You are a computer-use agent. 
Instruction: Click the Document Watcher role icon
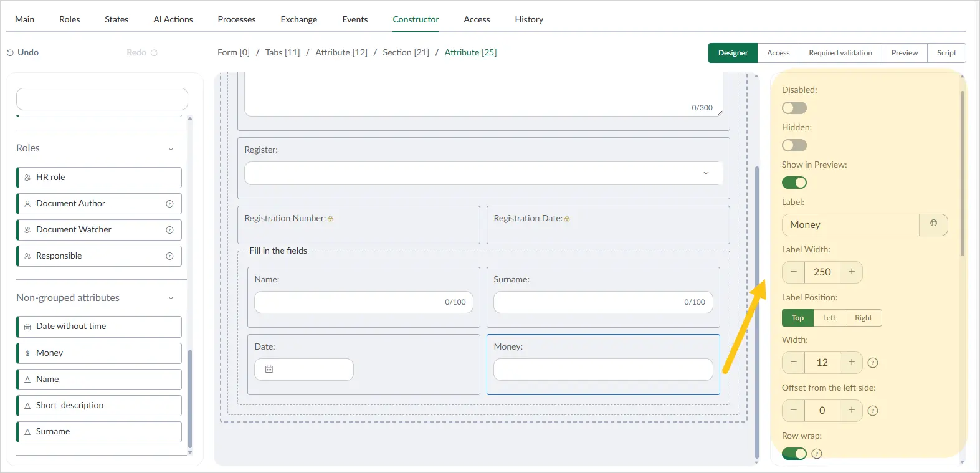[x=27, y=230]
